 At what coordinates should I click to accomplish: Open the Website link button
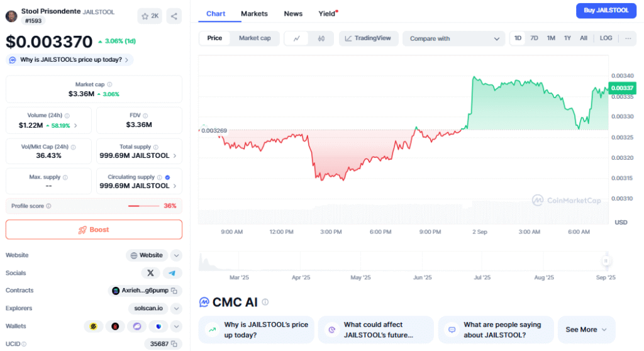pos(147,255)
